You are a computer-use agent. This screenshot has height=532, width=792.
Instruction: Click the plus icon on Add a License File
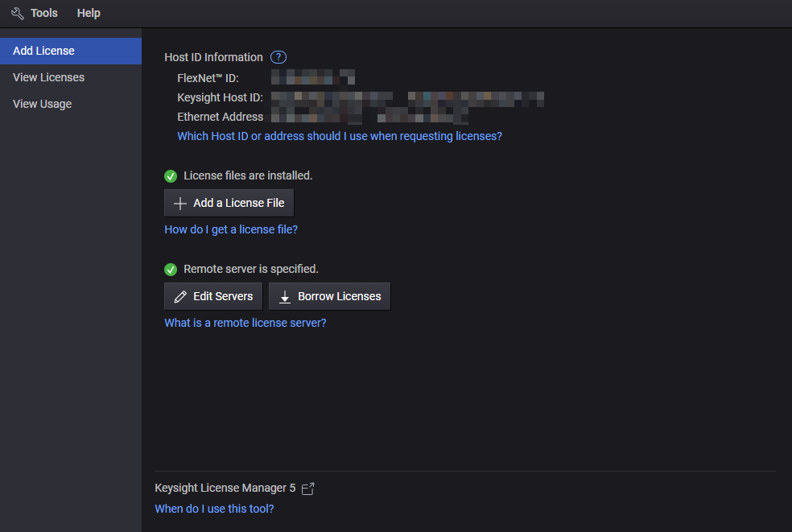tap(180, 204)
